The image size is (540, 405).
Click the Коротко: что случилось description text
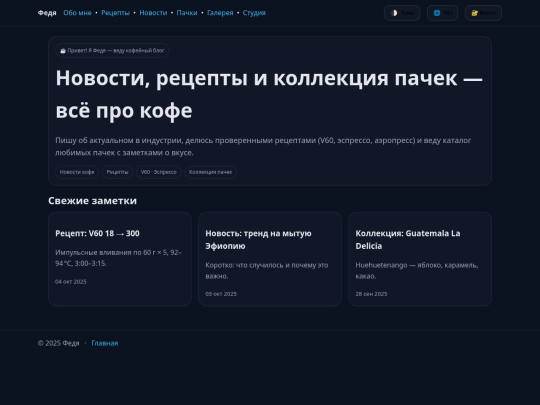point(267,270)
